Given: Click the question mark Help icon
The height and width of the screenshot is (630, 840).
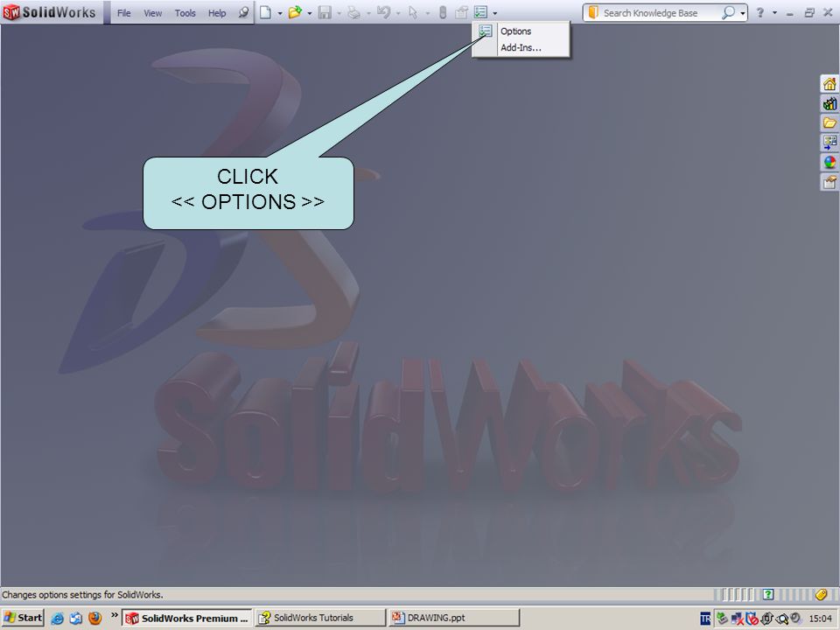Looking at the screenshot, I should tap(759, 12).
